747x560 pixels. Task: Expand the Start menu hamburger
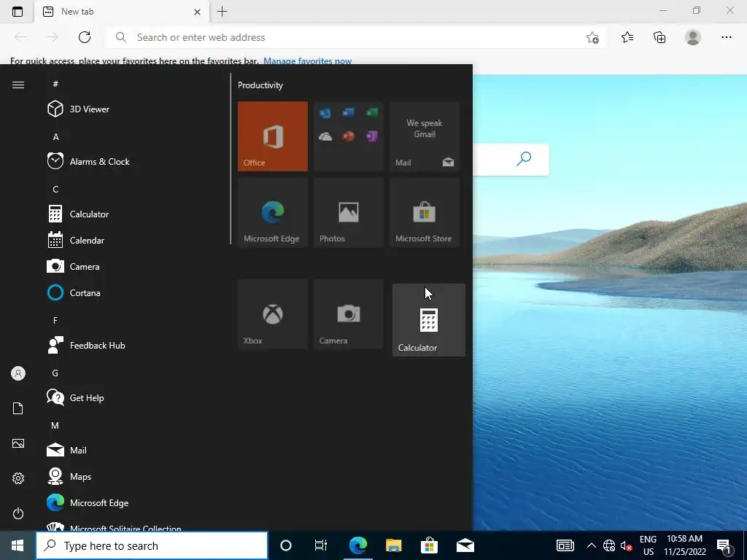18,85
